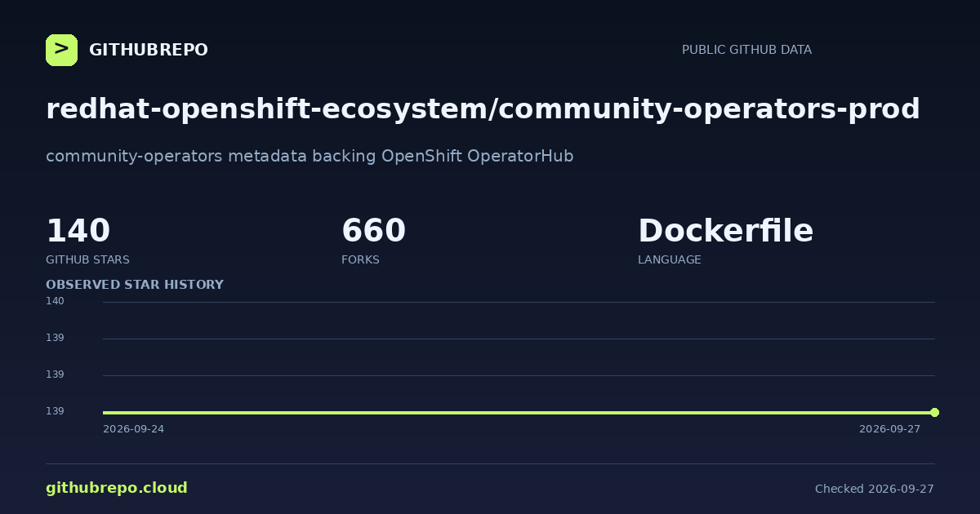Click the lowest 139 y-axis label
Screen dimensions: 980x514
[55, 411]
